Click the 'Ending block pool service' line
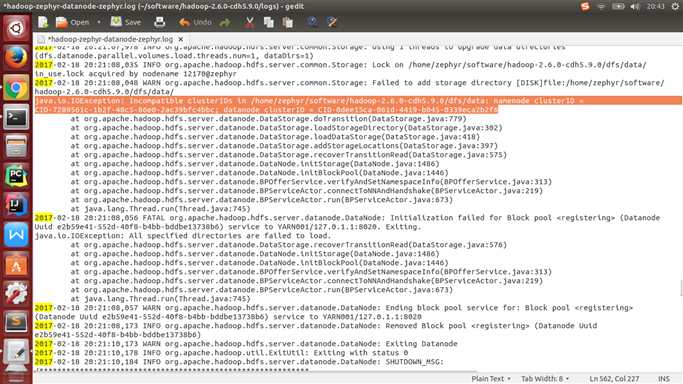 pos(334,312)
